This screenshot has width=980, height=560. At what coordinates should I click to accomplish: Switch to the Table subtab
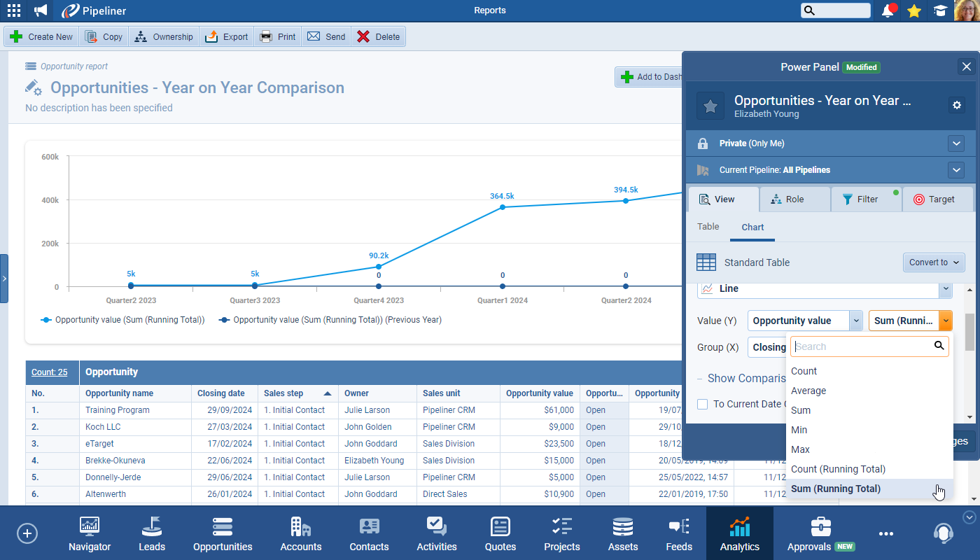(708, 227)
